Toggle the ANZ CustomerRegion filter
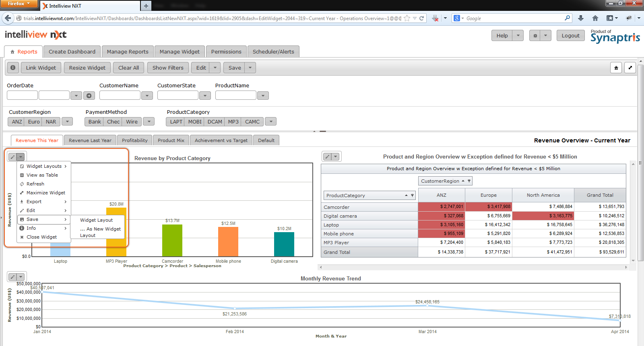644x346 pixels. (17, 122)
